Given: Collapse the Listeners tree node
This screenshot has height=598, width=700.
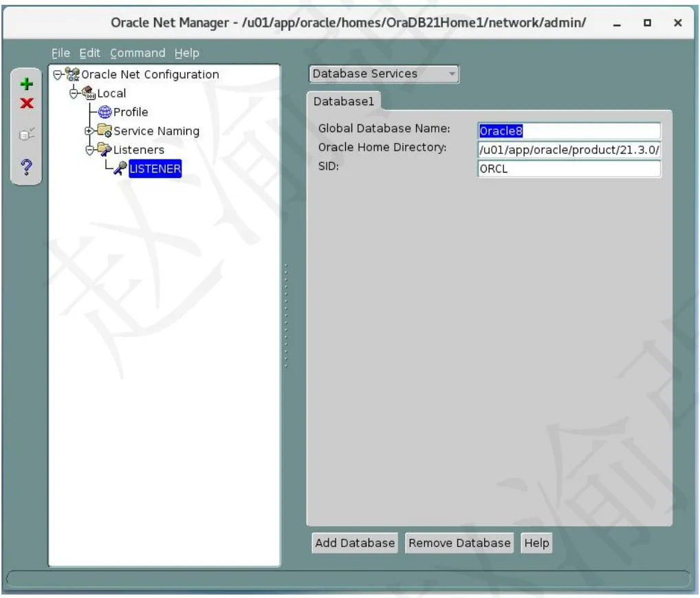Looking at the screenshot, I should 89,150.
